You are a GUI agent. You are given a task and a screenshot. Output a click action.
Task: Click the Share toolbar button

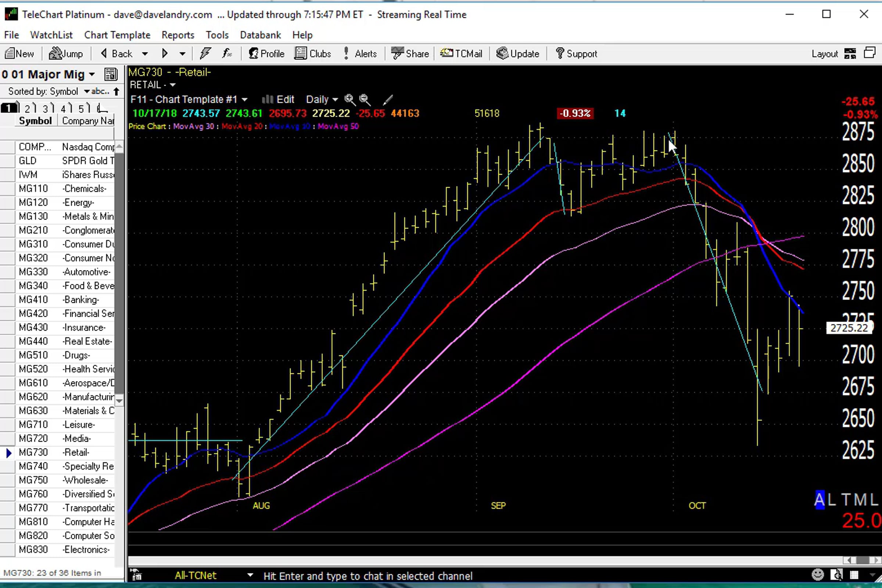410,54
